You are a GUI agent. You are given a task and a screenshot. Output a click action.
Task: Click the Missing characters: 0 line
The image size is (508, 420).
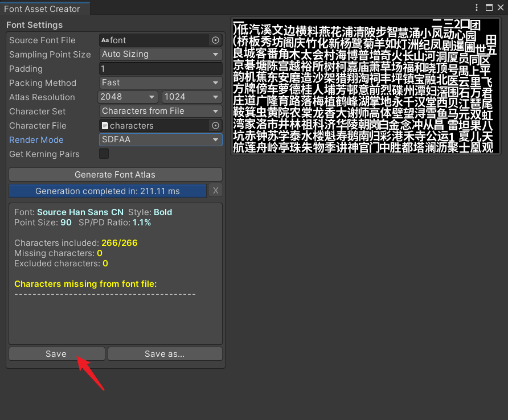point(58,253)
